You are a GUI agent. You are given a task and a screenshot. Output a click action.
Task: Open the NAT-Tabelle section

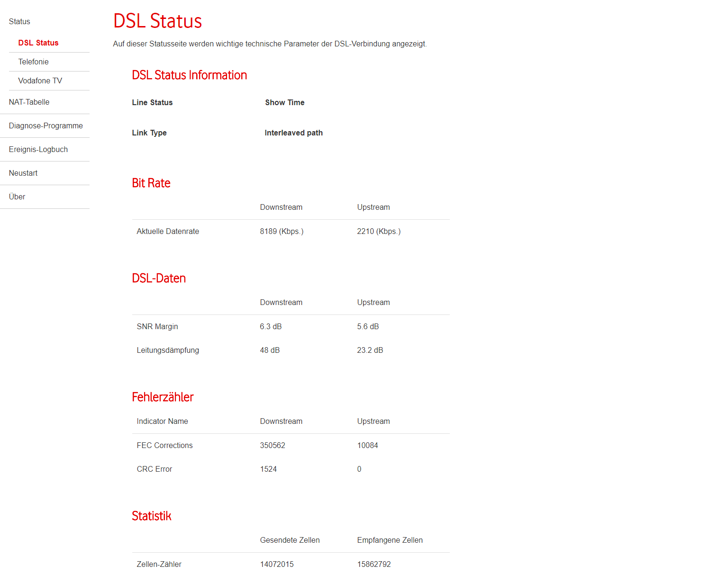[x=29, y=102]
